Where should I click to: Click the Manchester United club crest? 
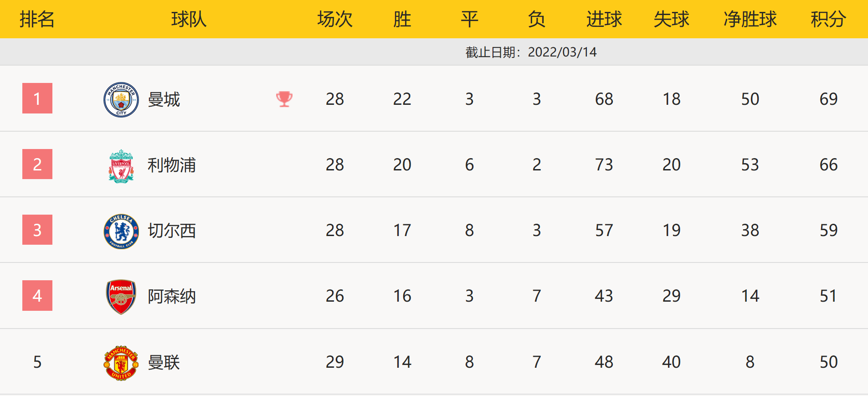point(121,363)
